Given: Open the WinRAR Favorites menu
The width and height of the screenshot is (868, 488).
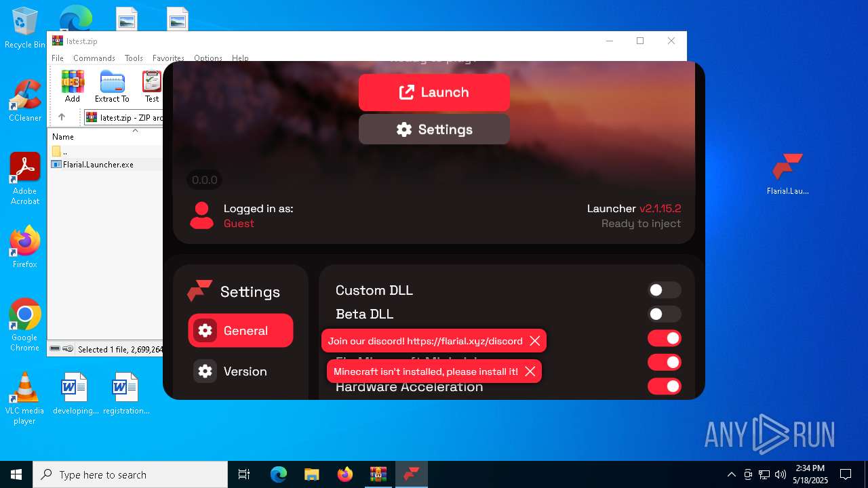Looking at the screenshot, I should tap(168, 58).
